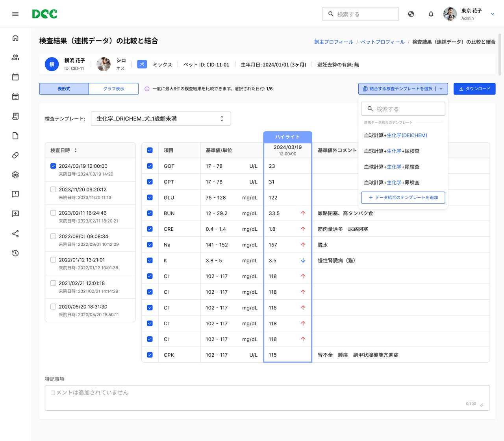This screenshot has height=441, width=504.
Task: Toggle the Na row checkbox
Action: coord(150,245)
